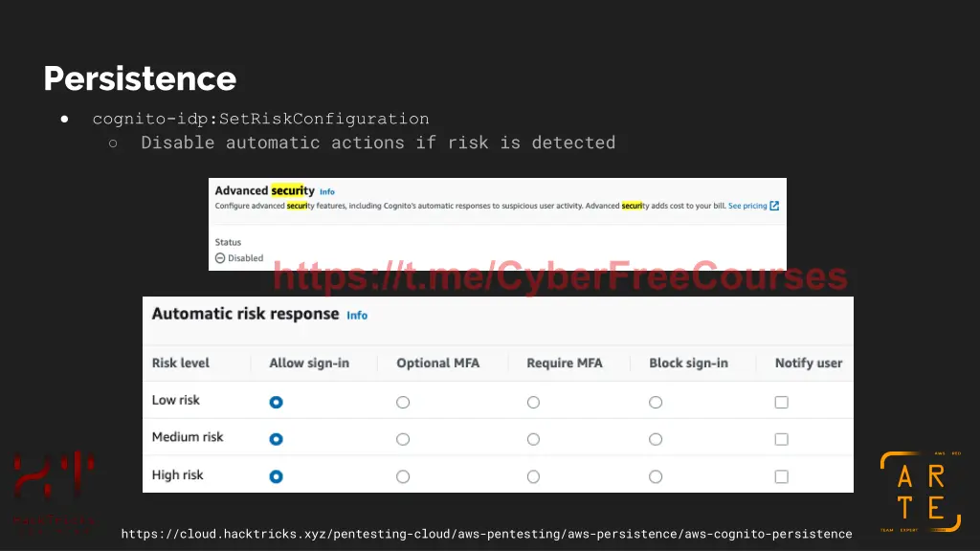Open the See pricing link
This screenshot has height=551, width=980.
(x=747, y=206)
